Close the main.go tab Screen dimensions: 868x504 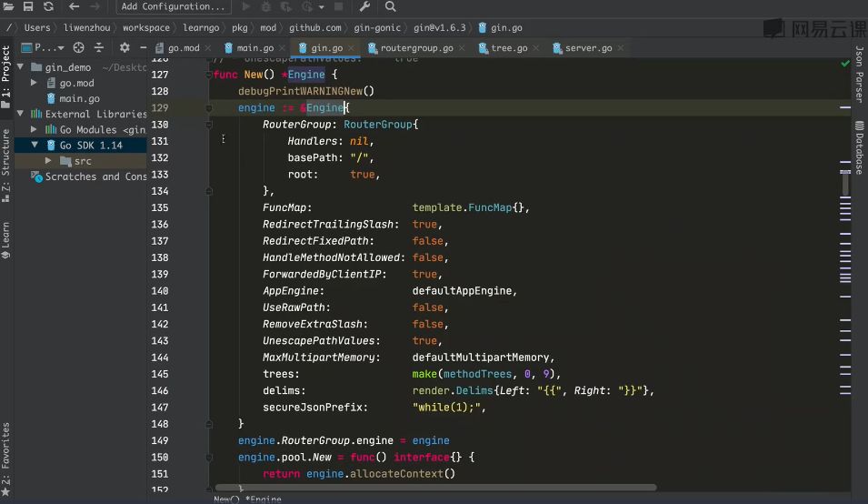tap(282, 48)
